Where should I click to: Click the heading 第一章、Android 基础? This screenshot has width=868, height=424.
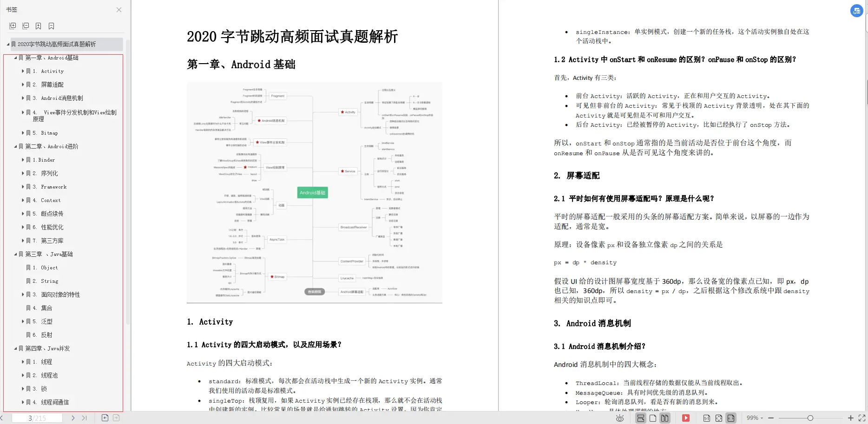click(241, 65)
